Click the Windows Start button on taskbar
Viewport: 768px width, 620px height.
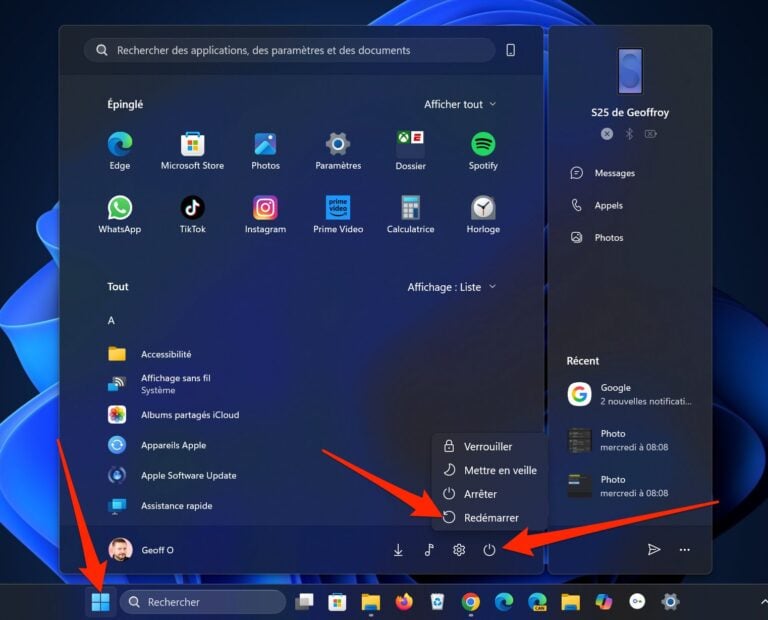tap(100, 602)
